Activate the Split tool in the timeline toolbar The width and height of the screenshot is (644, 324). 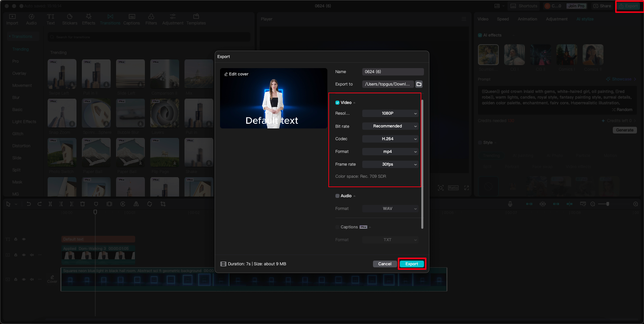(x=50, y=204)
